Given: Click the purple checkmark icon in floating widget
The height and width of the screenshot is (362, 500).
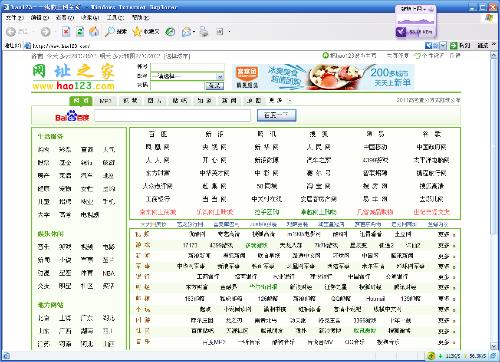Looking at the screenshot, I should (x=401, y=32).
